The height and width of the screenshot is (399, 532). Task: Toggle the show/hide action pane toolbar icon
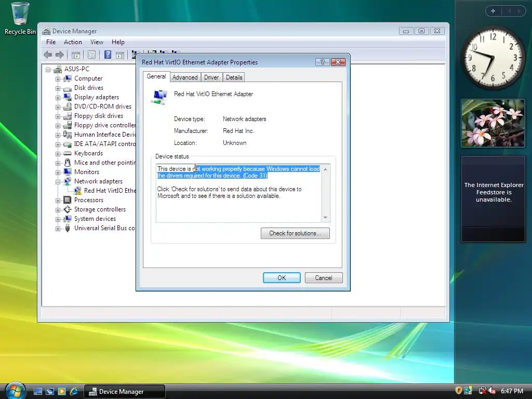(x=120, y=55)
